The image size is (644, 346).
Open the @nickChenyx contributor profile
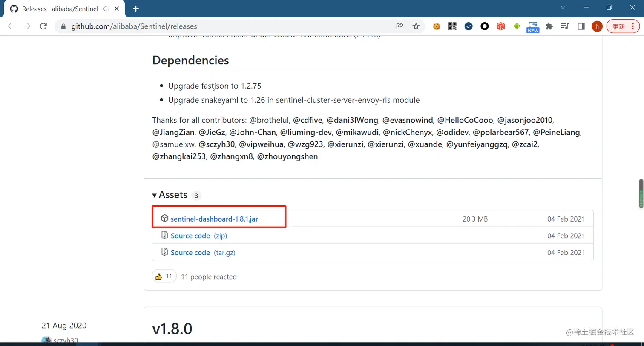click(x=408, y=132)
